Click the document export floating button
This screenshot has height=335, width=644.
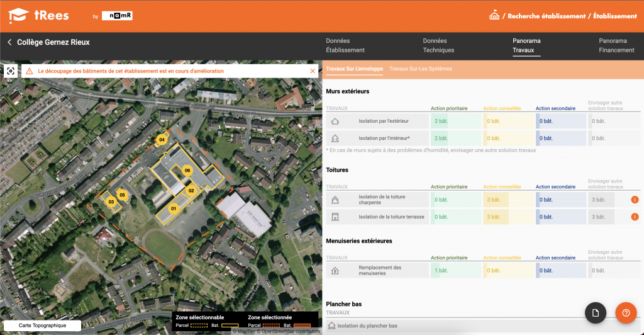[x=595, y=313]
